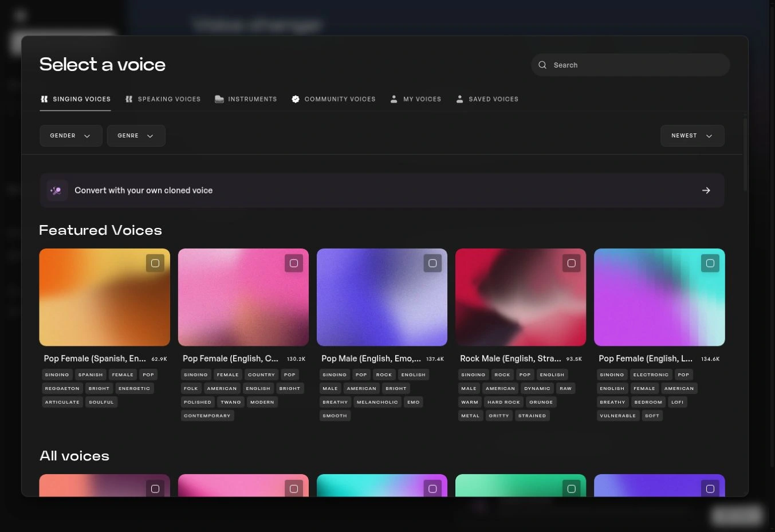Click the CONTEMPORARY tag
The height and width of the screenshot is (532, 775).
point(207,416)
